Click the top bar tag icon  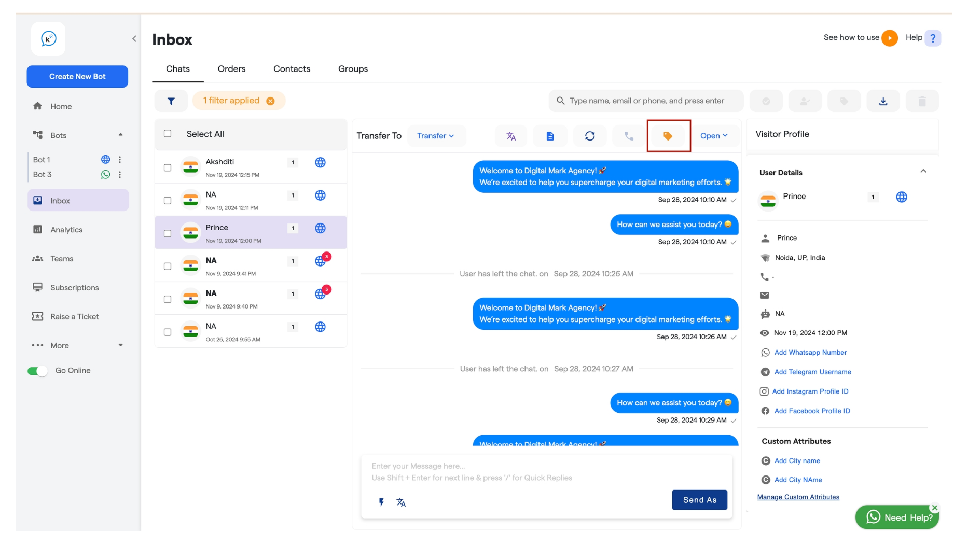click(x=844, y=101)
